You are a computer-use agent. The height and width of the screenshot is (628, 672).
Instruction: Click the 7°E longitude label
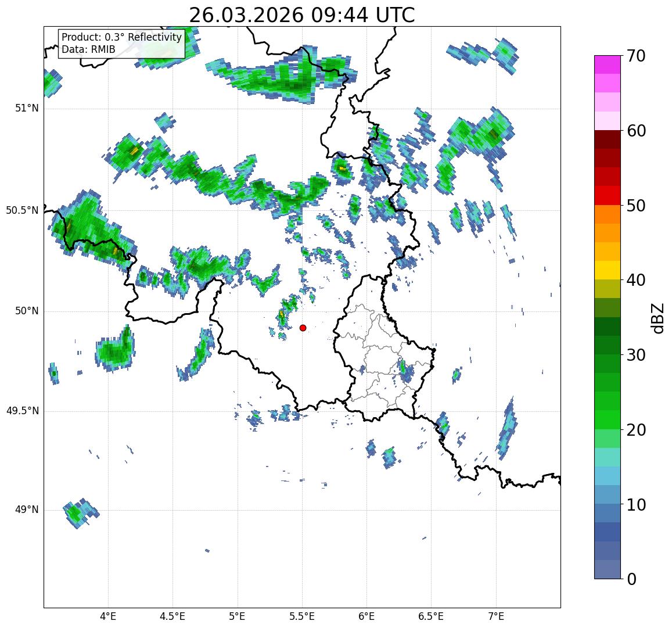pyautogui.click(x=496, y=617)
